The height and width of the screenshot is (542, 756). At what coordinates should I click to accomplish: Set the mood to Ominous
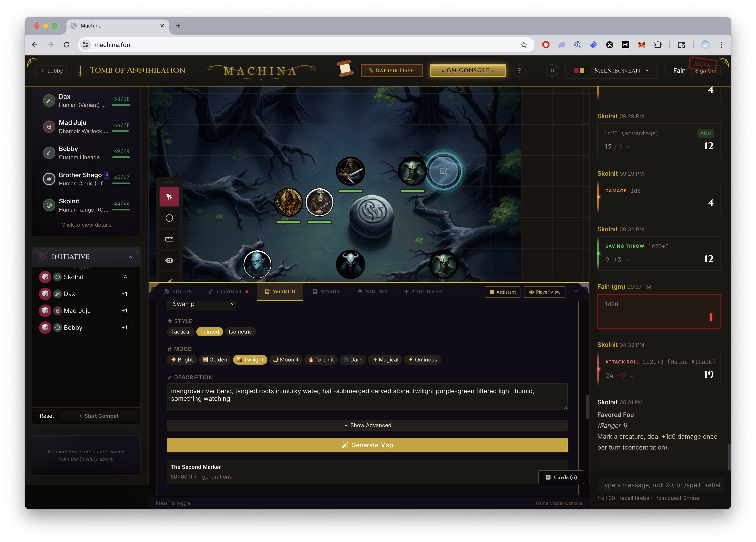click(422, 359)
